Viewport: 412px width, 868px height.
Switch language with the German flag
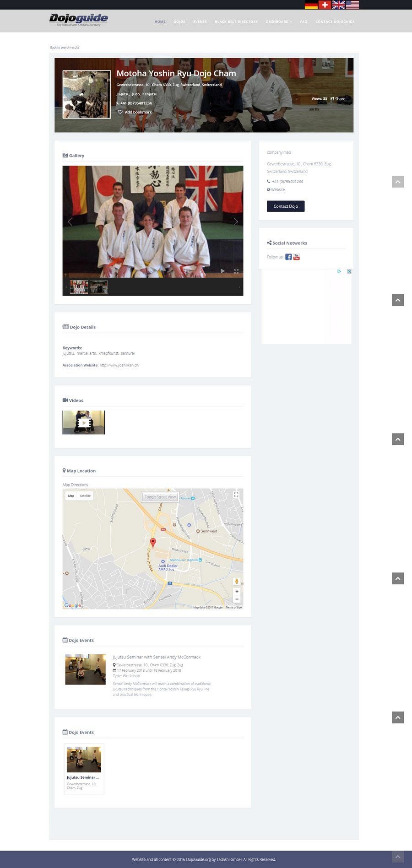[311, 5]
